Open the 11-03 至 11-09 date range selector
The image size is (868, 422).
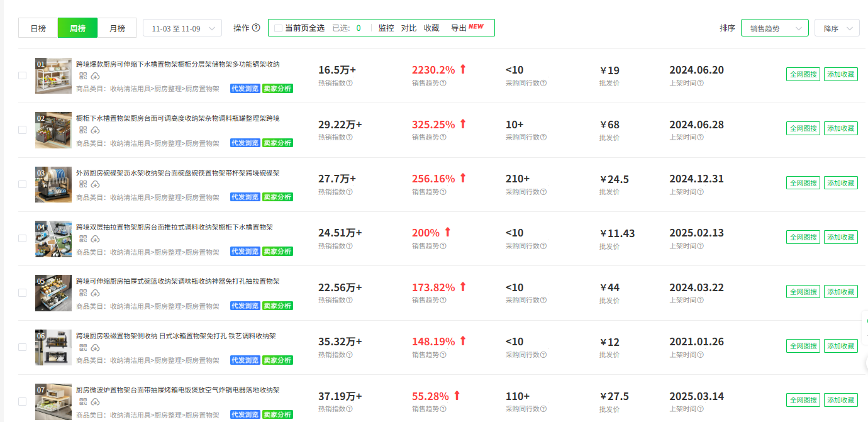[182, 28]
